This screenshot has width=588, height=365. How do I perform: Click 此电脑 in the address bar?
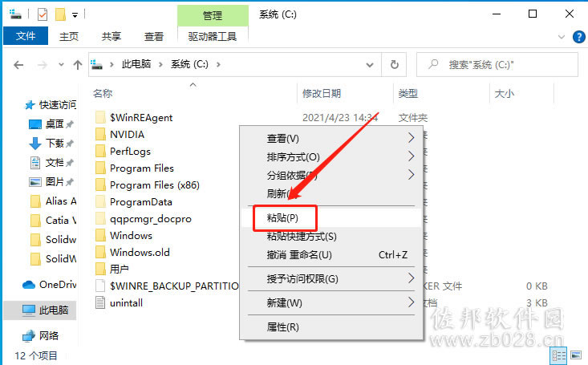[x=136, y=64]
